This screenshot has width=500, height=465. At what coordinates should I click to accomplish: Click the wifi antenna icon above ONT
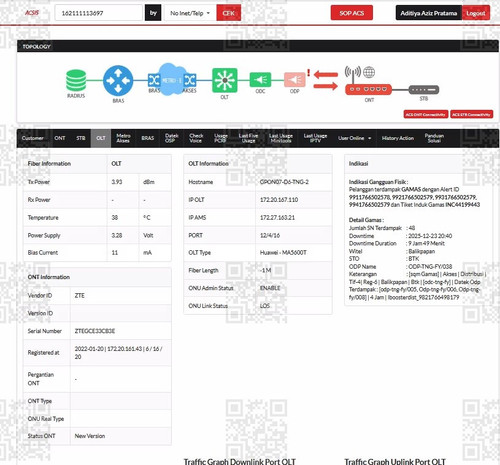(353, 74)
